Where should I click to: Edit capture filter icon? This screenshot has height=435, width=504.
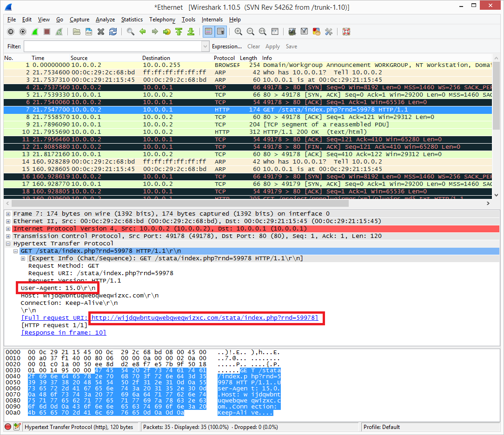click(x=292, y=32)
